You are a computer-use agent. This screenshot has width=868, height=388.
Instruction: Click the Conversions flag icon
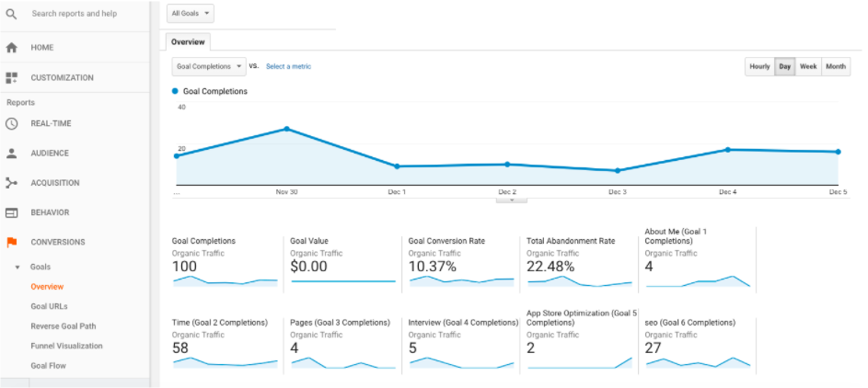coord(12,243)
